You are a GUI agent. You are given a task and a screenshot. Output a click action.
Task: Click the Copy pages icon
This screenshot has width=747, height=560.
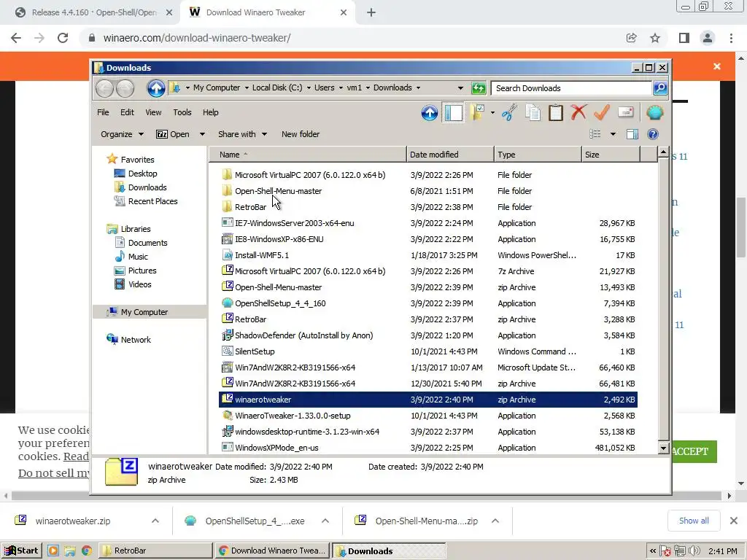pos(533,113)
